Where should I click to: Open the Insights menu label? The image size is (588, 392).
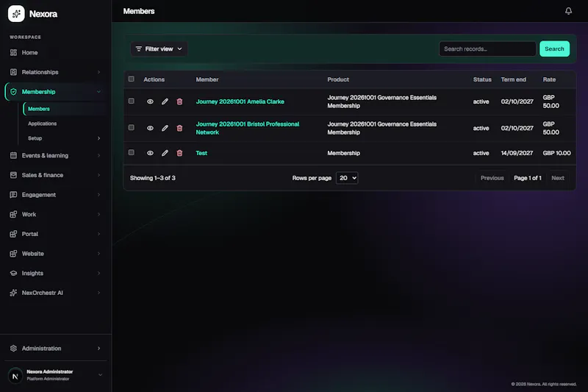(32, 273)
